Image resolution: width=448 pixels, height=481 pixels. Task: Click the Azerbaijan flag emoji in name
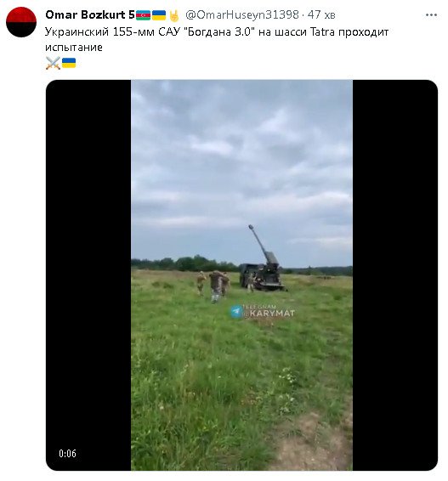(143, 14)
